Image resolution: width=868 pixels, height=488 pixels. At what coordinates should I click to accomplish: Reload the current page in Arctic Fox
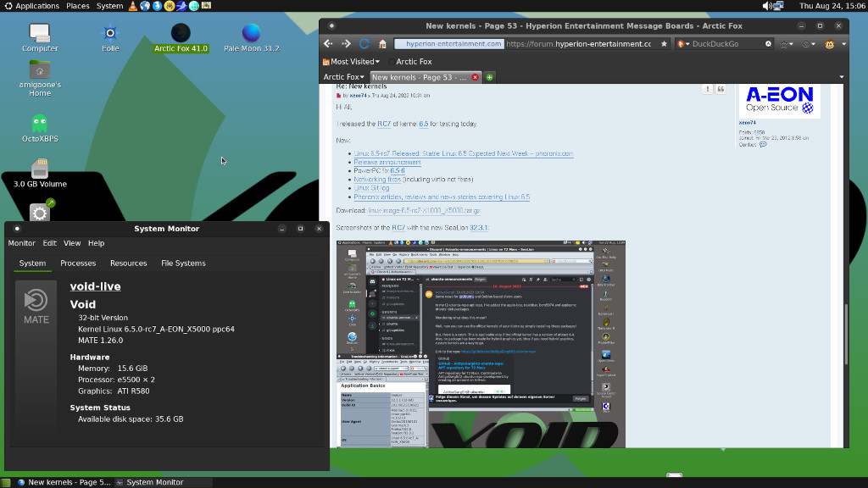[x=364, y=44]
